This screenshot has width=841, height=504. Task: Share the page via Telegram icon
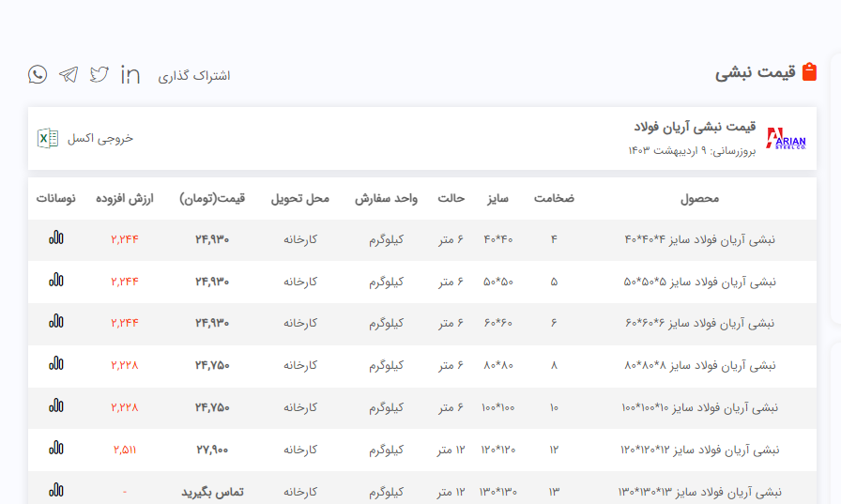(69, 75)
